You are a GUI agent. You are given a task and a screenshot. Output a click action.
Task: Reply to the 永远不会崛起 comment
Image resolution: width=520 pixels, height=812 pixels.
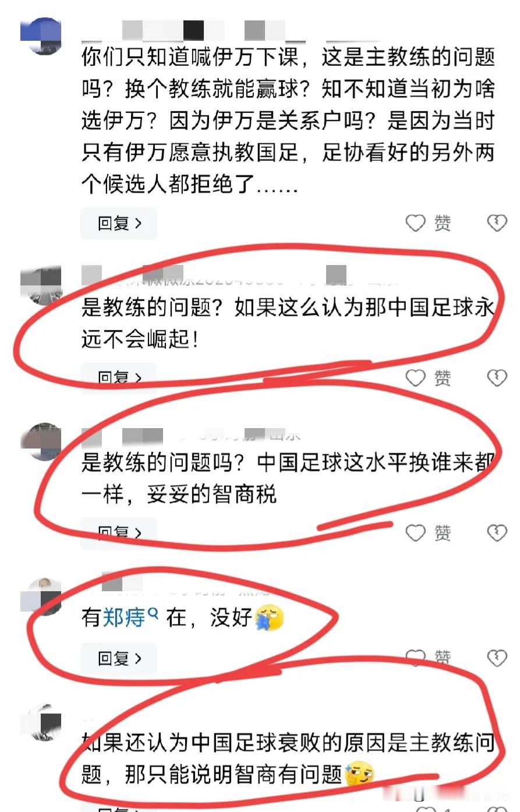pos(119,378)
